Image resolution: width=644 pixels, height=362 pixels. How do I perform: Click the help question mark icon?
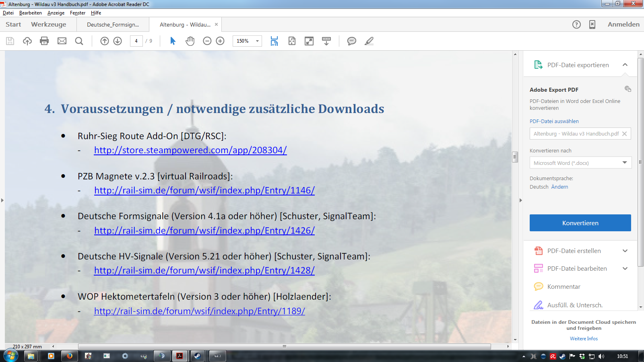click(x=576, y=25)
